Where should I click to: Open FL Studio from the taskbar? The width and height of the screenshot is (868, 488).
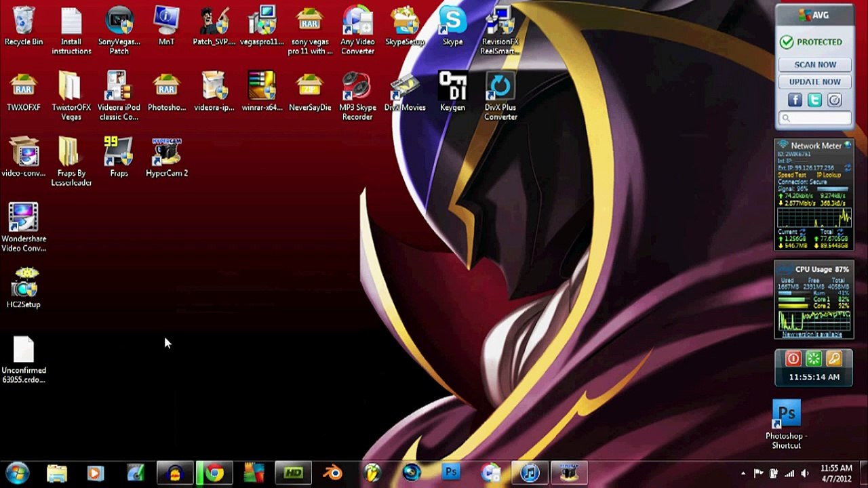[372, 472]
